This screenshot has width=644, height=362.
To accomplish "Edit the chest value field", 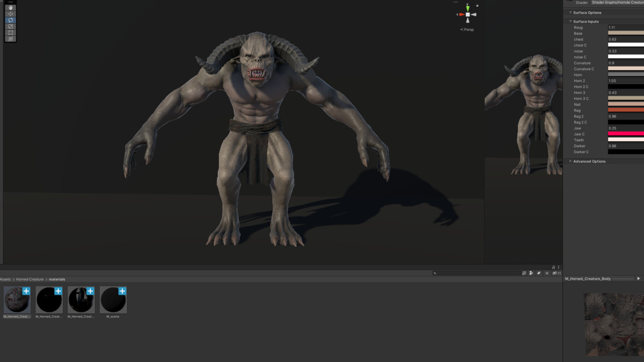I will pos(626,39).
